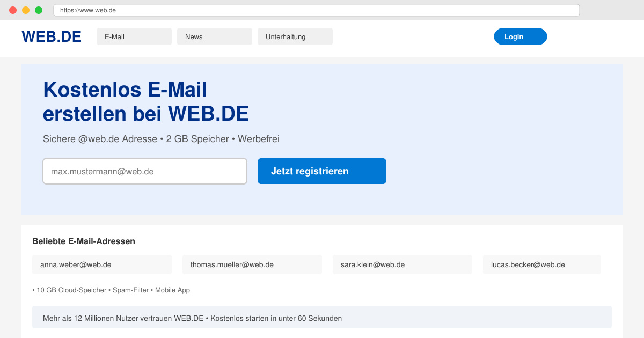Click the Sichere @web.de Adresse subtitle text
The height and width of the screenshot is (338, 644).
(x=161, y=139)
